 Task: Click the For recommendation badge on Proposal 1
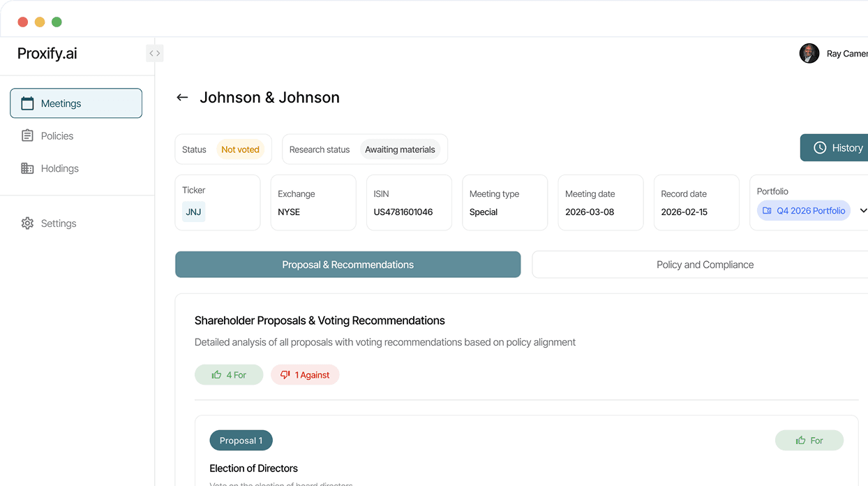[x=809, y=441]
